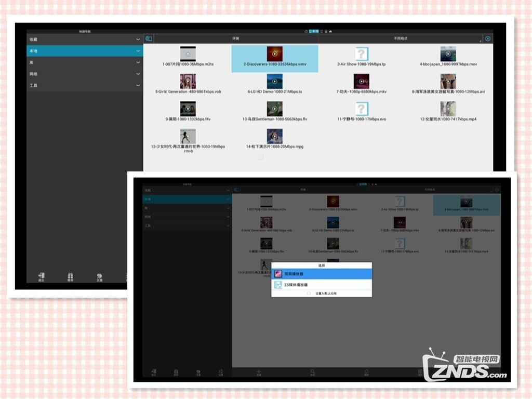Expand 工具 section in upper window sidebar
The height and width of the screenshot is (399, 532).
coord(85,86)
